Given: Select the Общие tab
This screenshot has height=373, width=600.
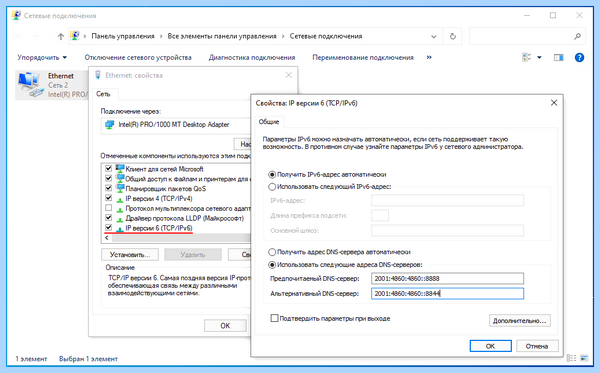Looking at the screenshot, I should pos(269,122).
